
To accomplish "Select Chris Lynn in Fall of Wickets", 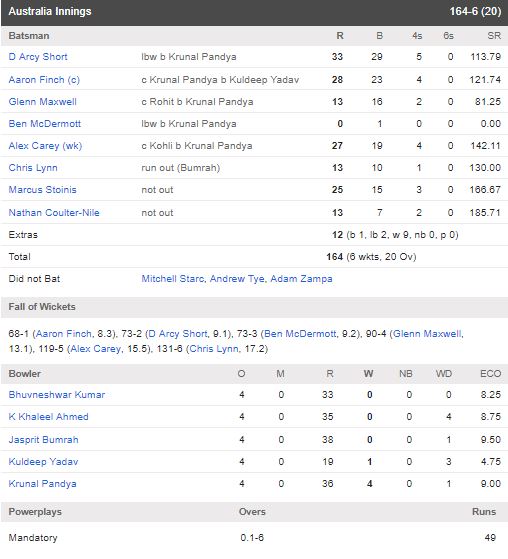I will (x=214, y=349).
